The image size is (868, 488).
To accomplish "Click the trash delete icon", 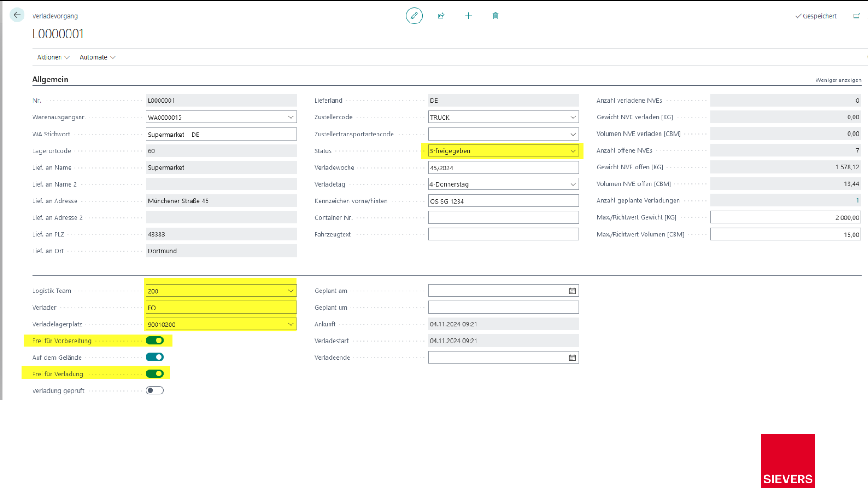I will (495, 16).
